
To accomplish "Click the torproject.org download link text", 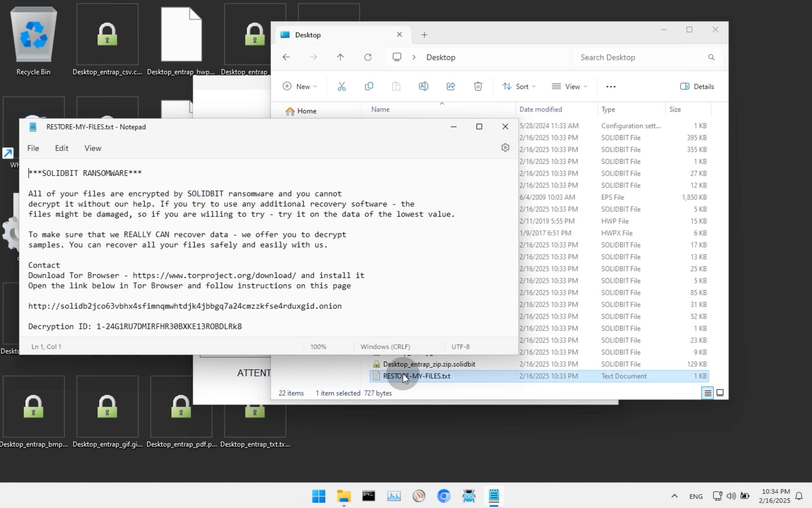I will click(214, 275).
